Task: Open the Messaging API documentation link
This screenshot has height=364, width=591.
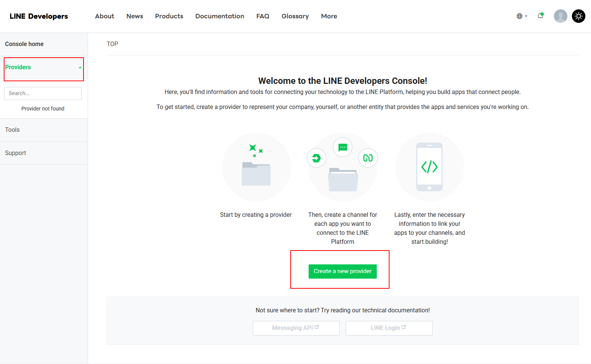Action: [296, 328]
